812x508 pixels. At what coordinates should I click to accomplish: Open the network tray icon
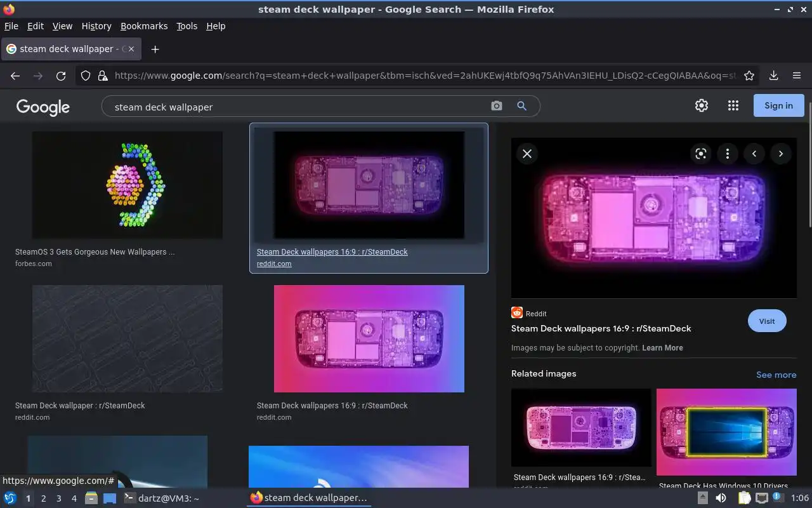click(762, 498)
